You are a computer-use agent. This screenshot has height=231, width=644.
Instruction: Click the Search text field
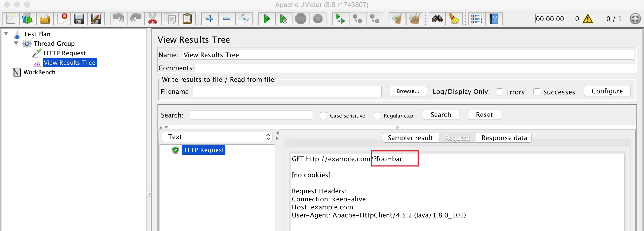point(251,115)
